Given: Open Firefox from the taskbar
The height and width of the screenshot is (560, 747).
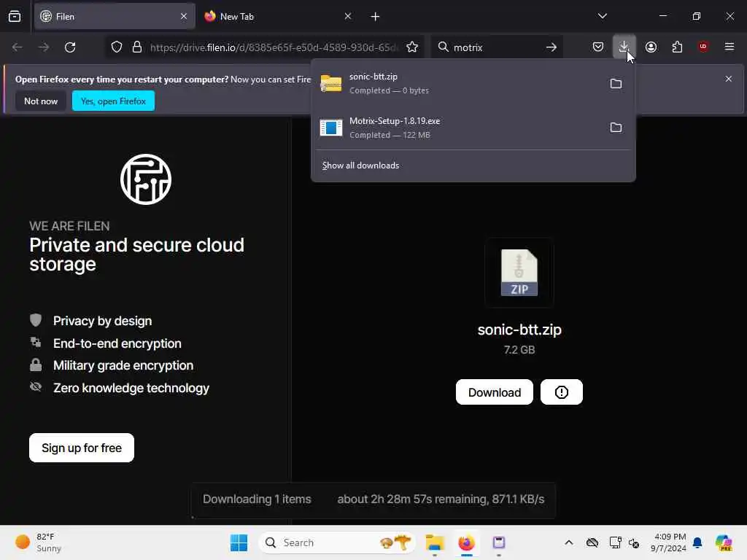Looking at the screenshot, I should point(466,542).
